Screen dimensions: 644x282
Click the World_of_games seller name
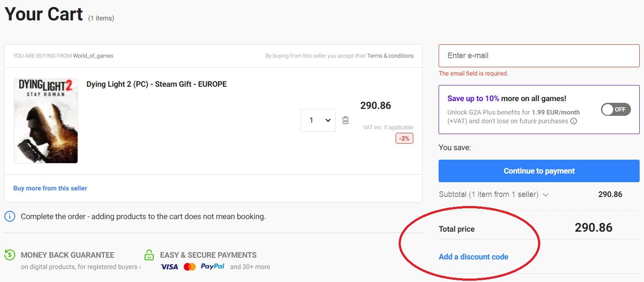(94, 56)
